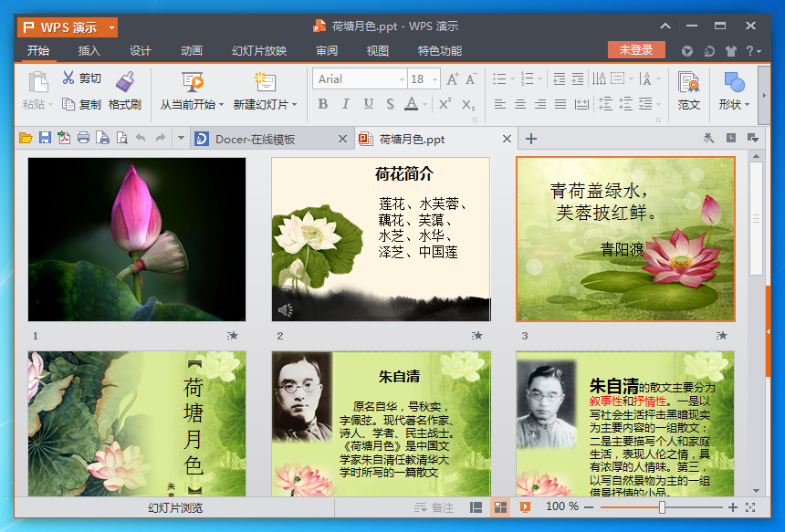
Task: Save the presentation with floppy icon
Action: click(45, 138)
